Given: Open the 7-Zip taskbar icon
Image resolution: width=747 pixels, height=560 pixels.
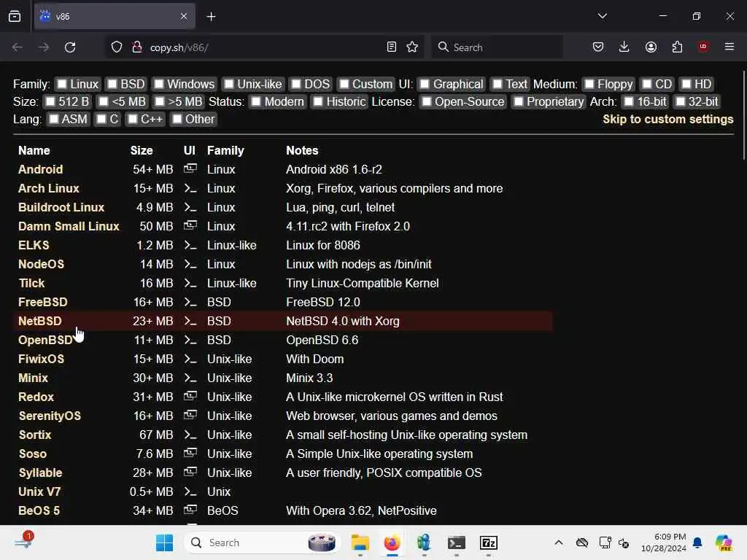Looking at the screenshot, I should coord(488,542).
